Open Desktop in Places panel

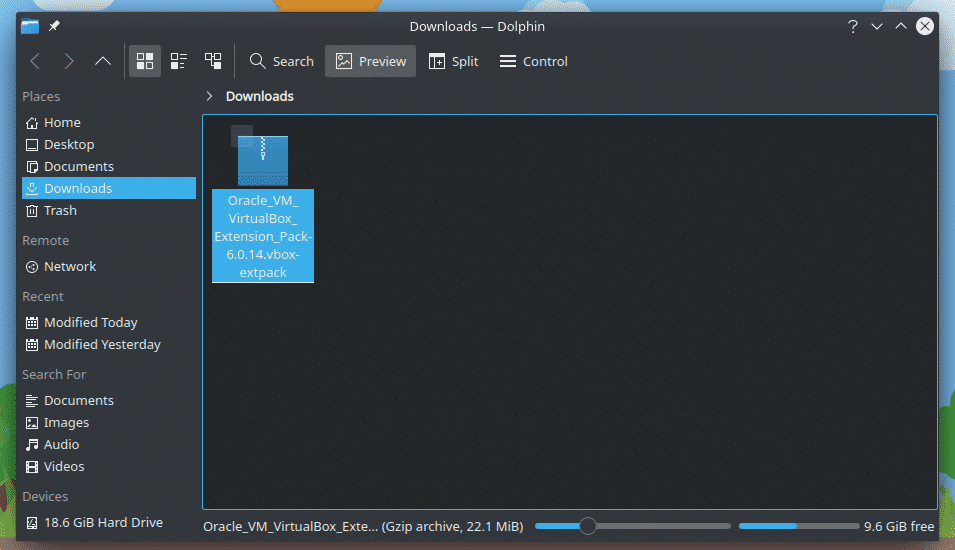point(109,144)
